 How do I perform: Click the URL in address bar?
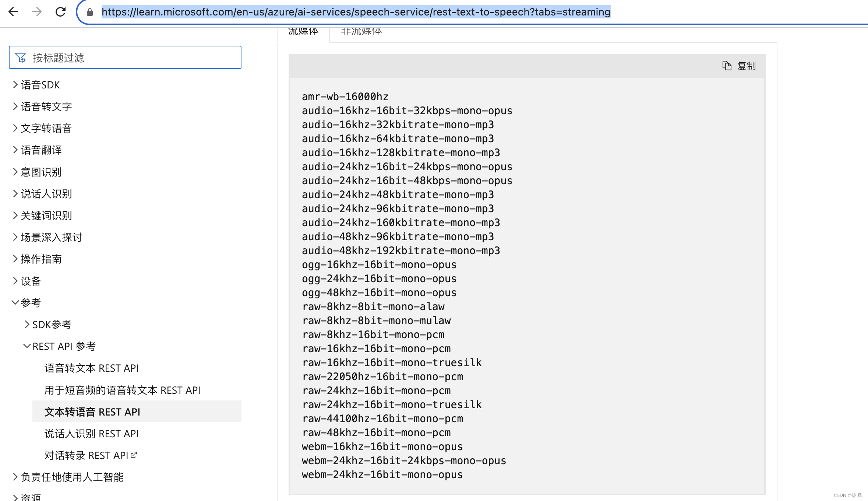pyautogui.click(x=356, y=12)
